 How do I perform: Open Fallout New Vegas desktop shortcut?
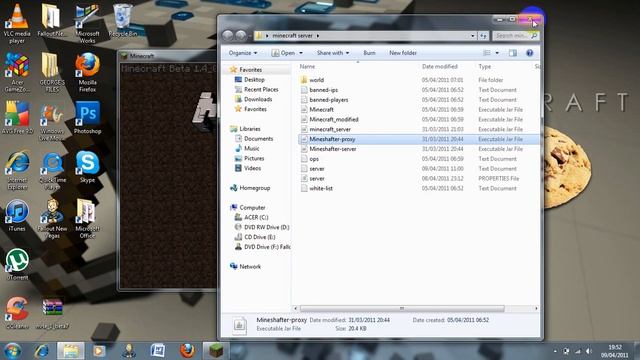[52, 218]
